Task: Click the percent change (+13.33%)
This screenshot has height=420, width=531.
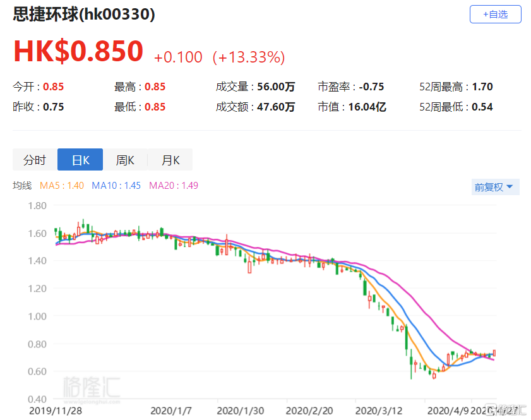Action: tap(249, 57)
